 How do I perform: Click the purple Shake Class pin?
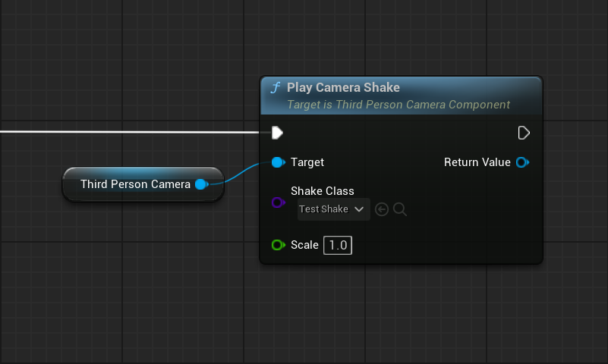click(x=278, y=202)
